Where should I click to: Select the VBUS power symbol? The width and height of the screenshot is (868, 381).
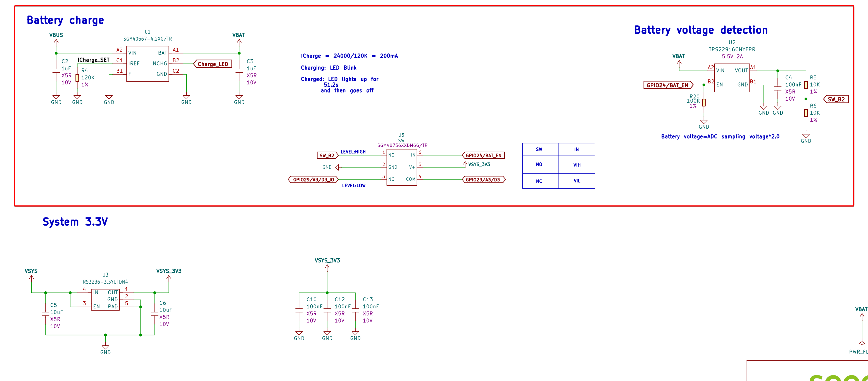tap(56, 42)
